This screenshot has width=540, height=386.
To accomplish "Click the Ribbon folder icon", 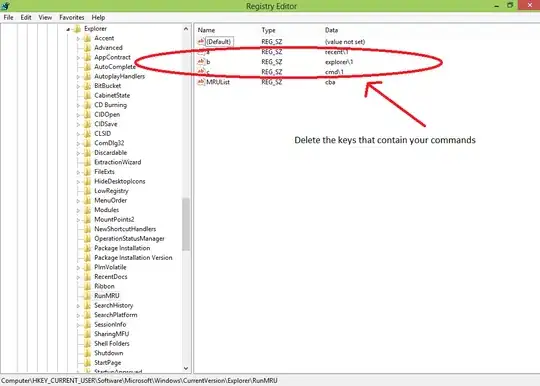I will tap(87, 286).
